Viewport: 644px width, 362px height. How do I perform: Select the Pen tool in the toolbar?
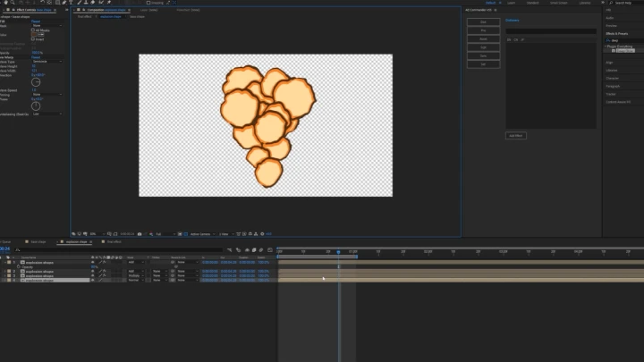(x=64, y=3)
